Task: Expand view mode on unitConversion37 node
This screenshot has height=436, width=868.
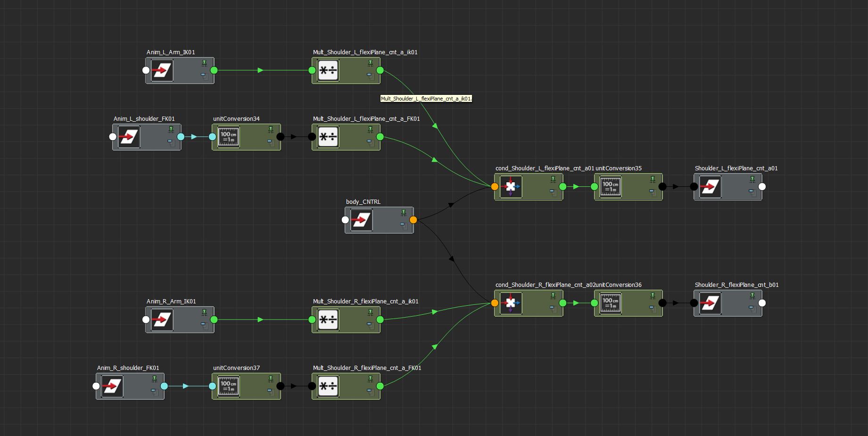Action: click(x=271, y=391)
